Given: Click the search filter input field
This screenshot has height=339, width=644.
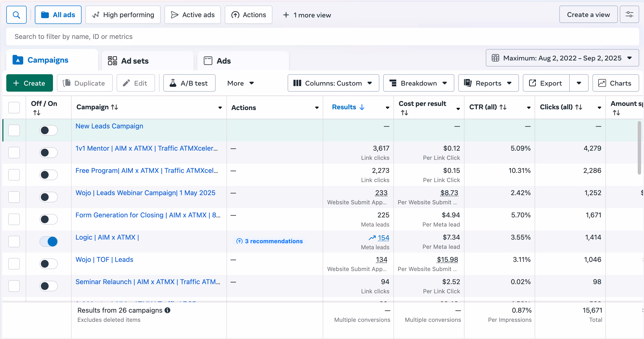Looking at the screenshot, I should pyautogui.click(x=322, y=37).
